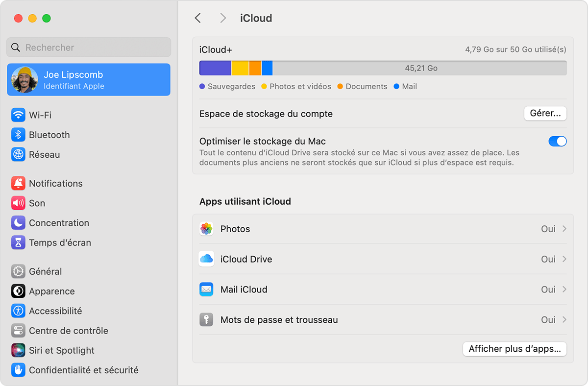Expand the Photos iCloud settings chevron
588x386 pixels.
tap(564, 229)
